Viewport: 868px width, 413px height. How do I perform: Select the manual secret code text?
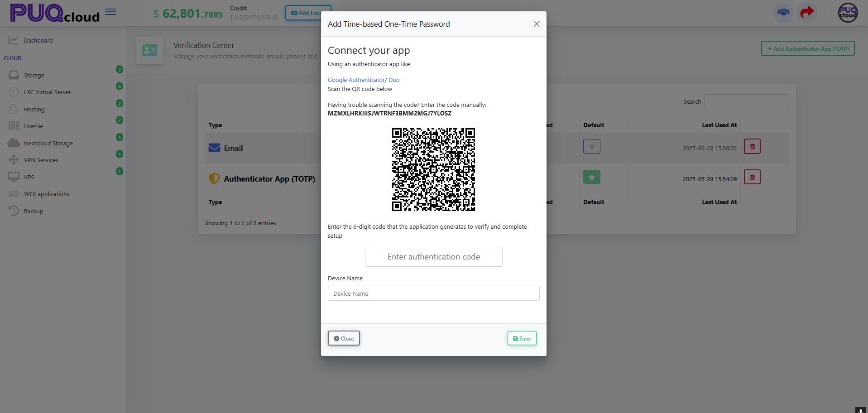coord(389,114)
